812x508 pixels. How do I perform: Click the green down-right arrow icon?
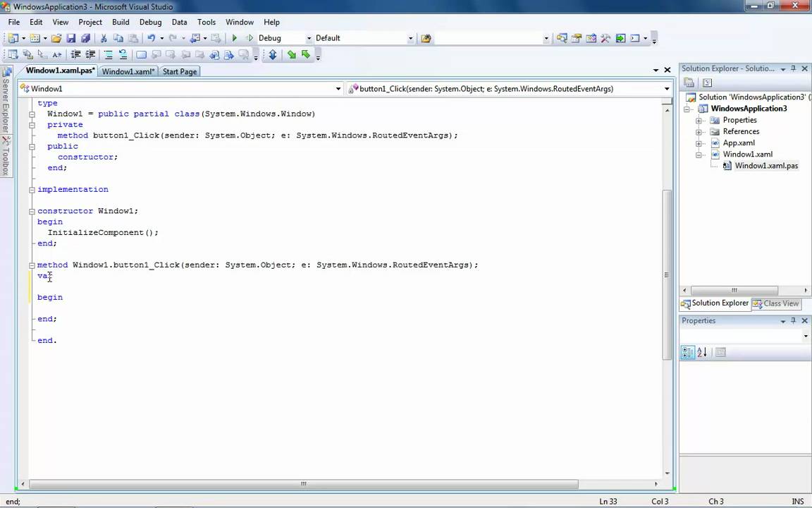pyautogui.click(x=292, y=54)
